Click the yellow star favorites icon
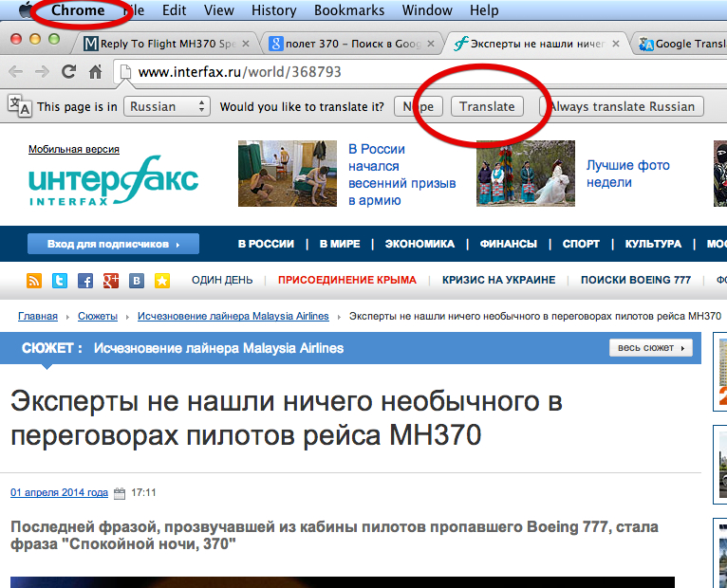The image size is (727, 588). [161, 281]
